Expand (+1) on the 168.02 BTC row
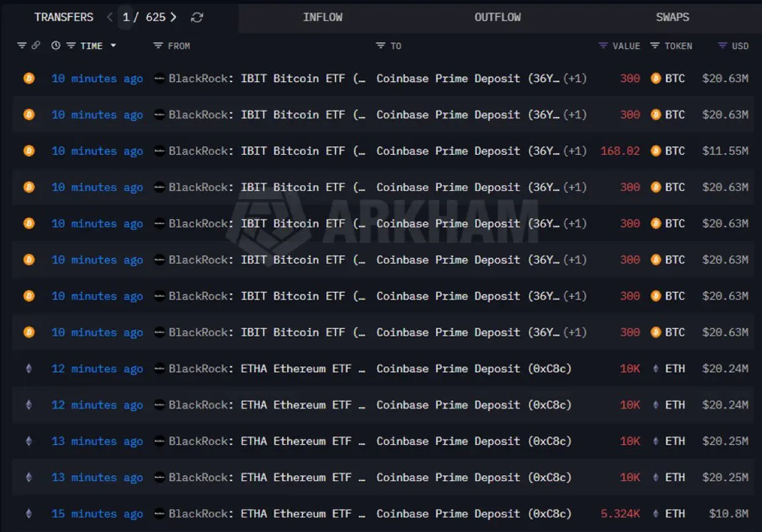Viewport: 762px width, 532px height. (x=575, y=151)
